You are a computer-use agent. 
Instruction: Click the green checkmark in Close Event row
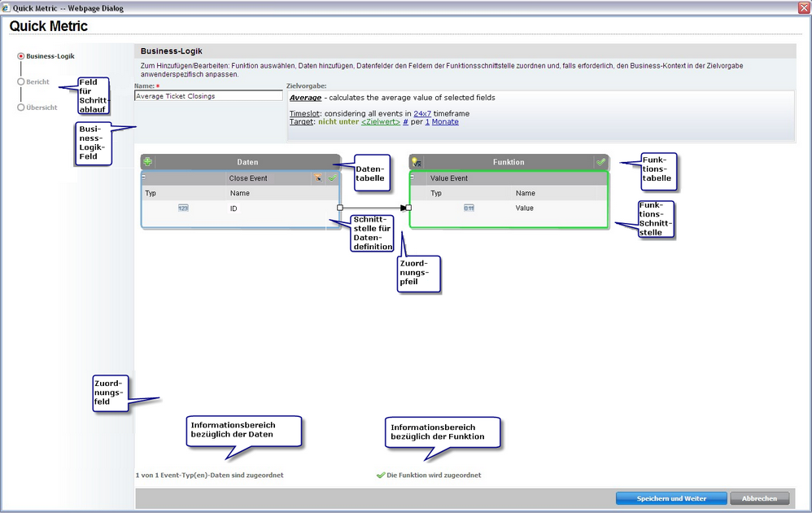[x=332, y=178]
